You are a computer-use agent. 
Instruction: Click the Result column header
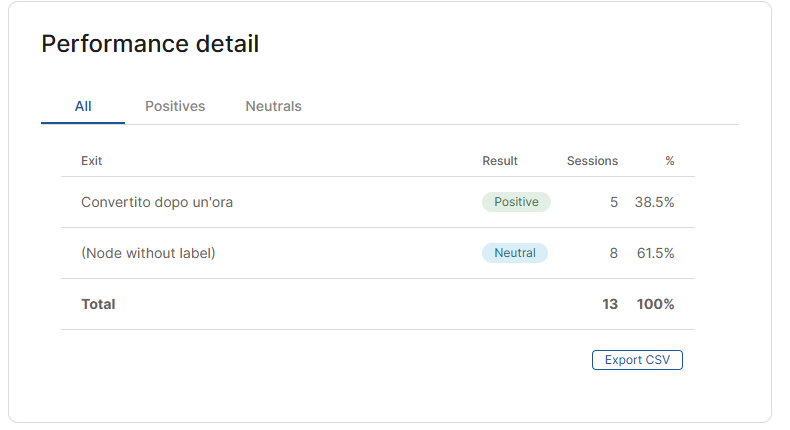(x=500, y=161)
